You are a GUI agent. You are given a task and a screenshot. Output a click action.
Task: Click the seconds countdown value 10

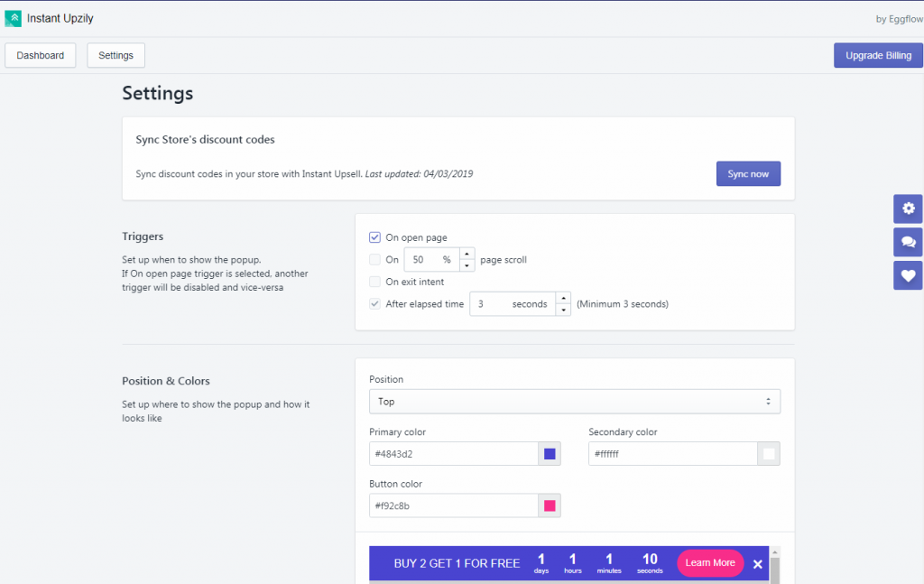click(x=650, y=560)
